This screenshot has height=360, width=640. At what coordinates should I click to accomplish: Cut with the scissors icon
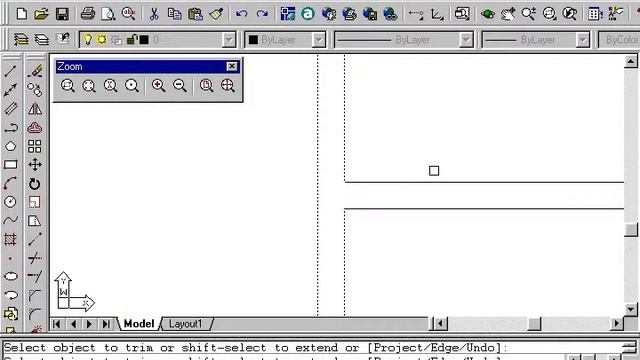tap(154, 14)
